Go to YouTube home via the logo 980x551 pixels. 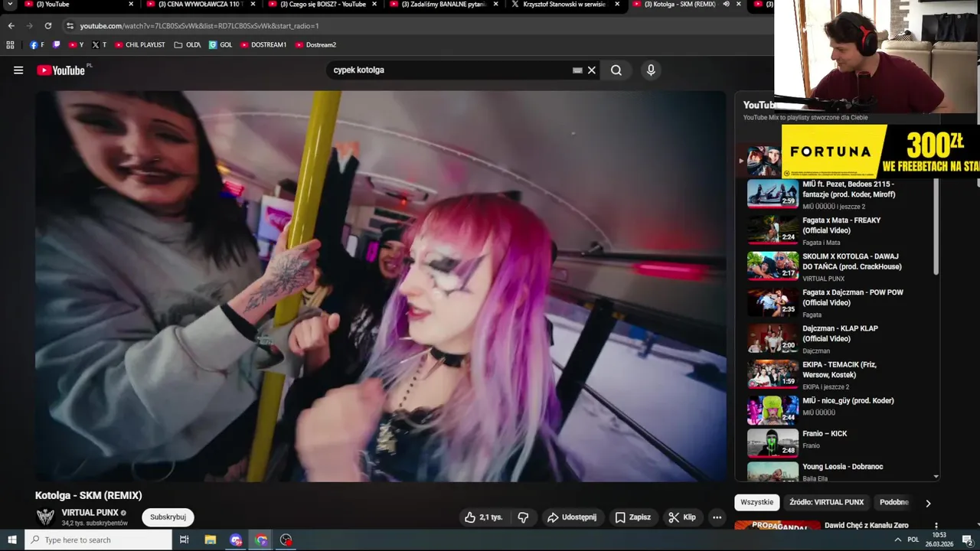(x=60, y=70)
